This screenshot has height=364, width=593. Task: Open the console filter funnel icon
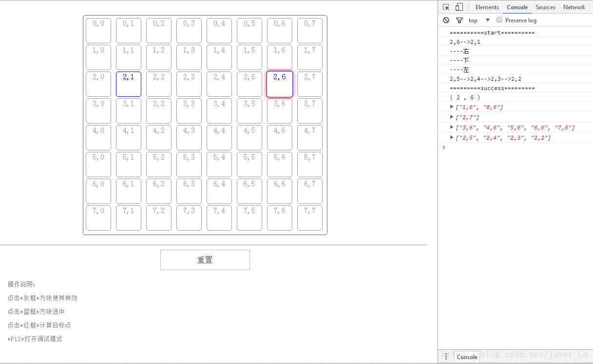[459, 20]
